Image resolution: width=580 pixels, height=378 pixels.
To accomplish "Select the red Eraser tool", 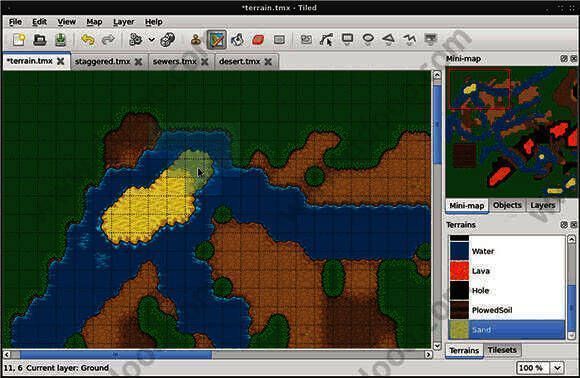I will click(x=258, y=40).
